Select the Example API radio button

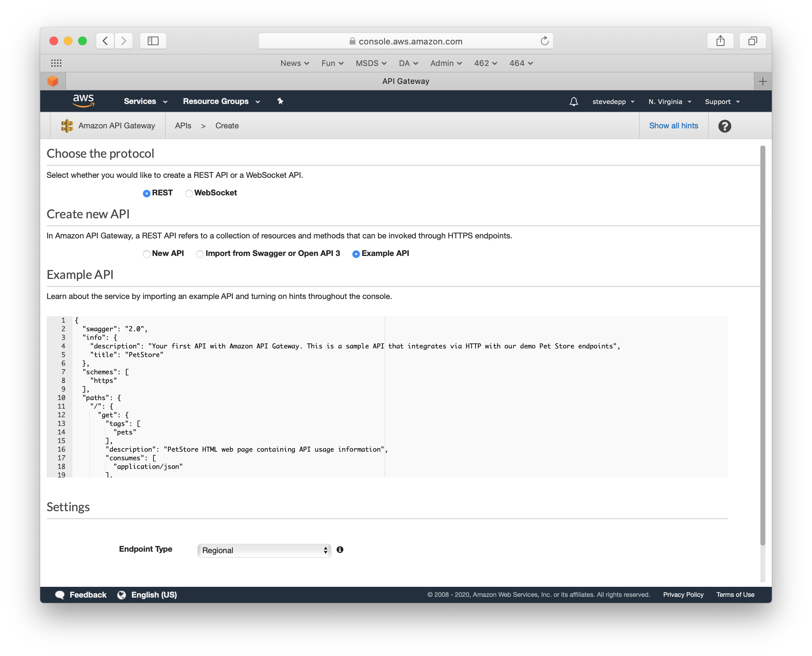[356, 254]
